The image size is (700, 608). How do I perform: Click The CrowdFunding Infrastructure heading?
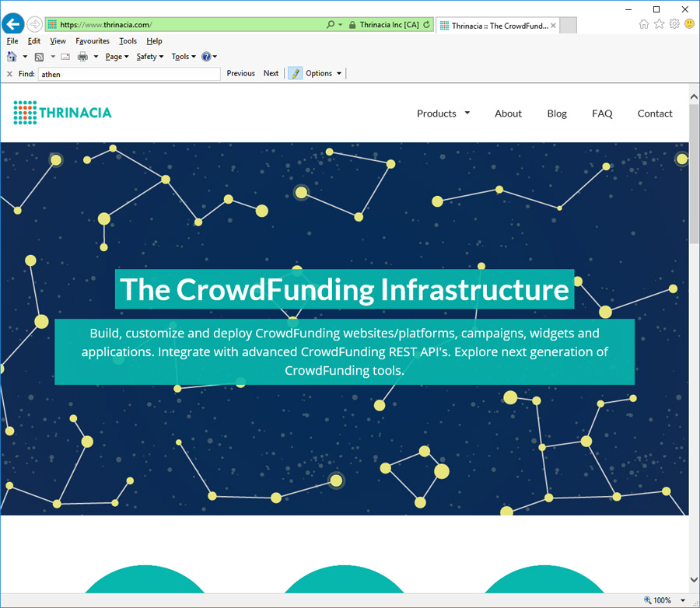pyautogui.click(x=345, y=289)
